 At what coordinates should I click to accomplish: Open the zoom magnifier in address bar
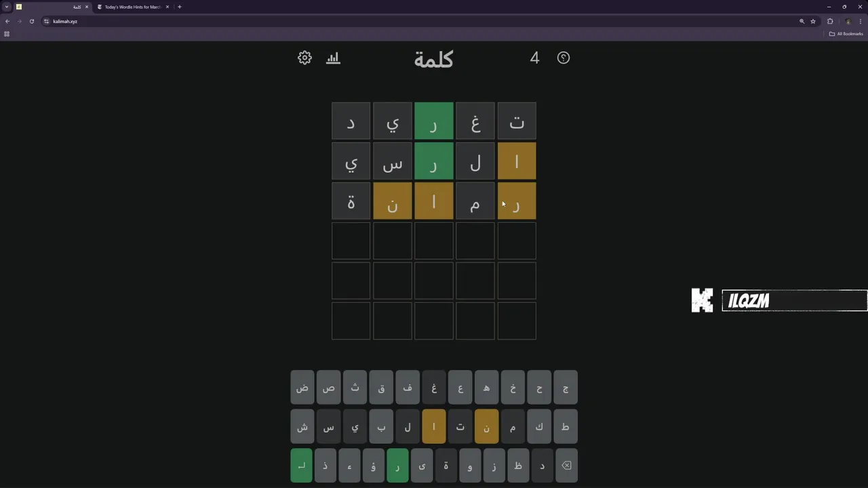tap(802, 21)
